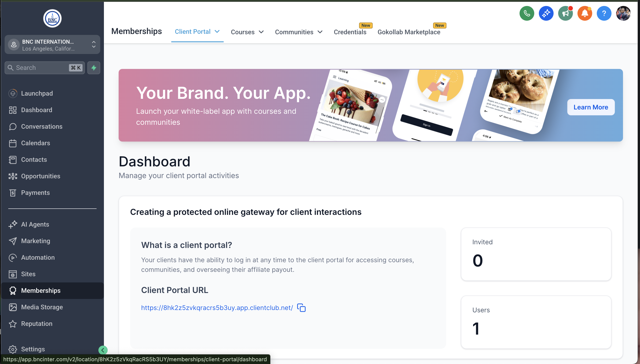Open Media Storage in the sidebar
Image resolution: width=640 pixels, height=364 pixels.
pyautogui.click(x=52, y=307)
